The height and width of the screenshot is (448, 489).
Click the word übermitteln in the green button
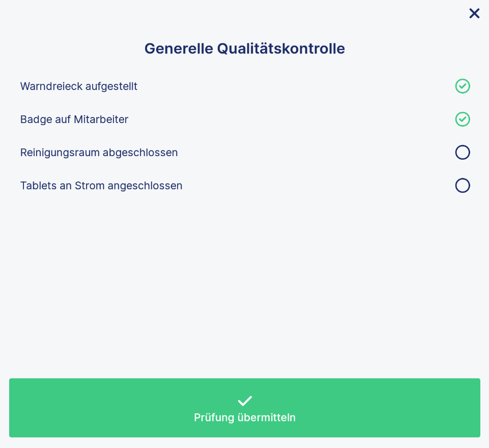(x=266, y=418)
